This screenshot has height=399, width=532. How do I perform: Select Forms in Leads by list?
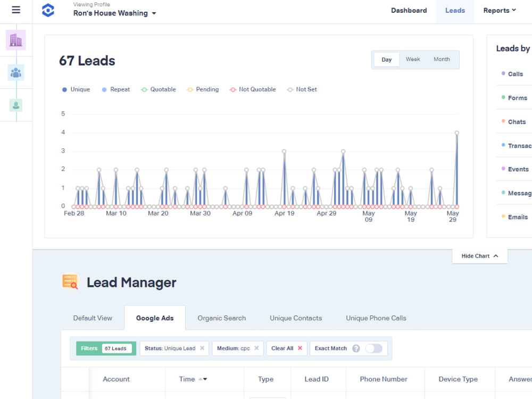[517, 98]
